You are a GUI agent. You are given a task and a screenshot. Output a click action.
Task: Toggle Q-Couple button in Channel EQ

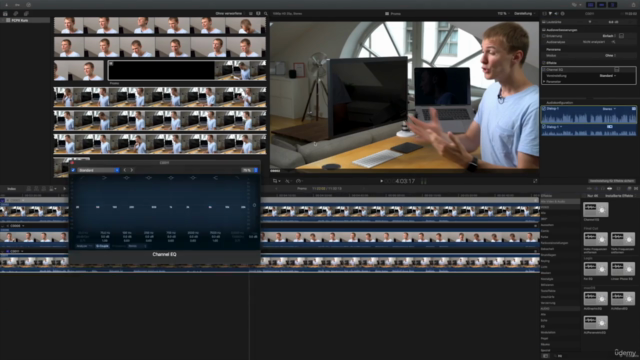pyautogui.click(x=102, y=246)
